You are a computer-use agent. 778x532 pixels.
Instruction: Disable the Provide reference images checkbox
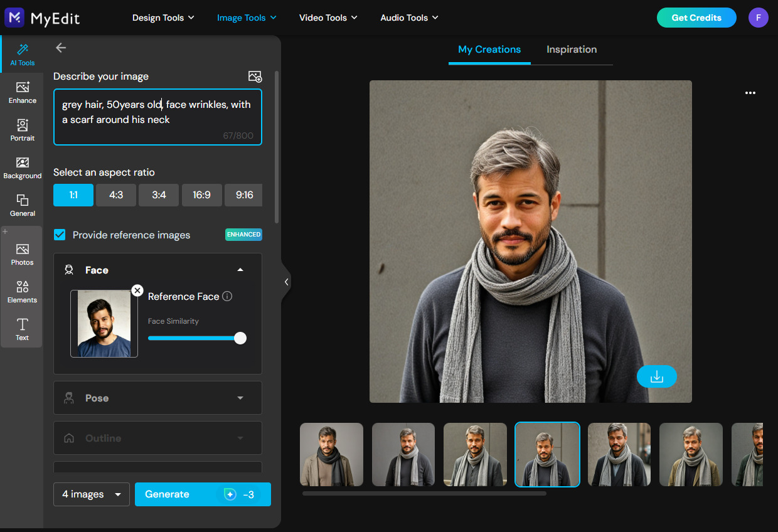click(59, 235)
